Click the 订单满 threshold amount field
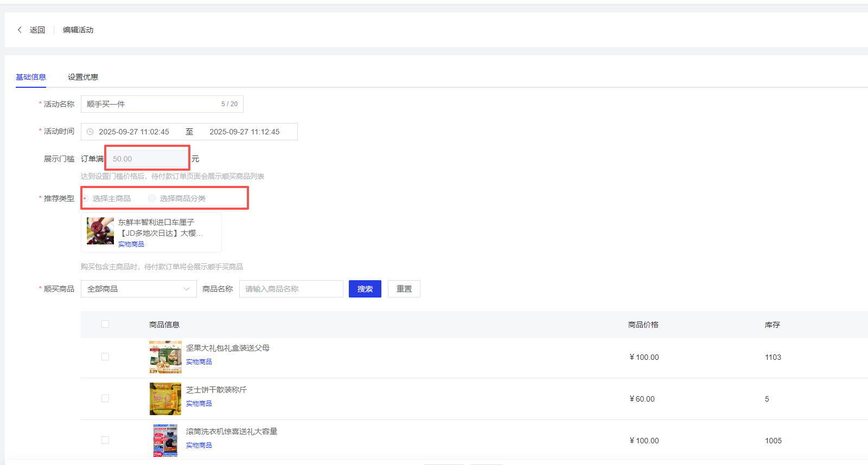 point(147,159)
